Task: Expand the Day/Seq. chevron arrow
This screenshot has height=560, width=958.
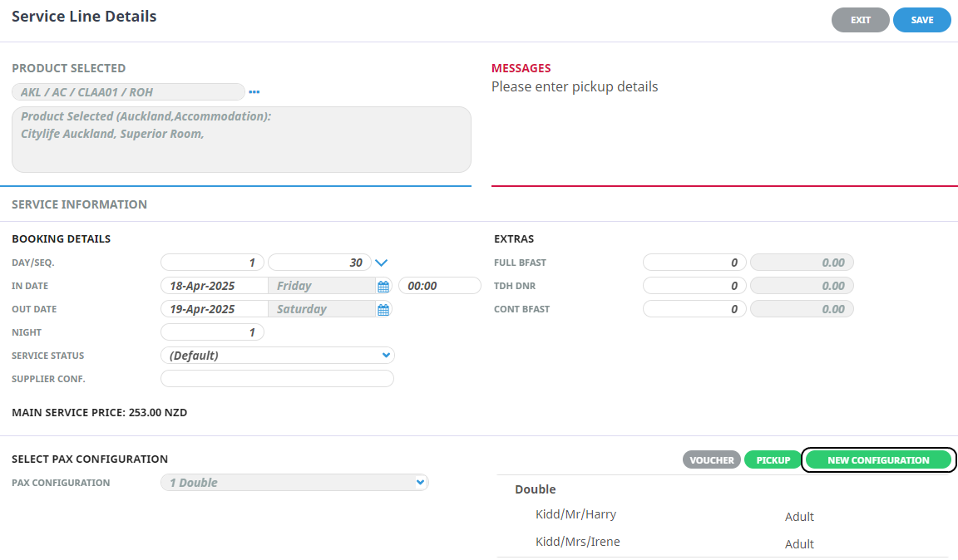Action: click(x=382, y=263)
